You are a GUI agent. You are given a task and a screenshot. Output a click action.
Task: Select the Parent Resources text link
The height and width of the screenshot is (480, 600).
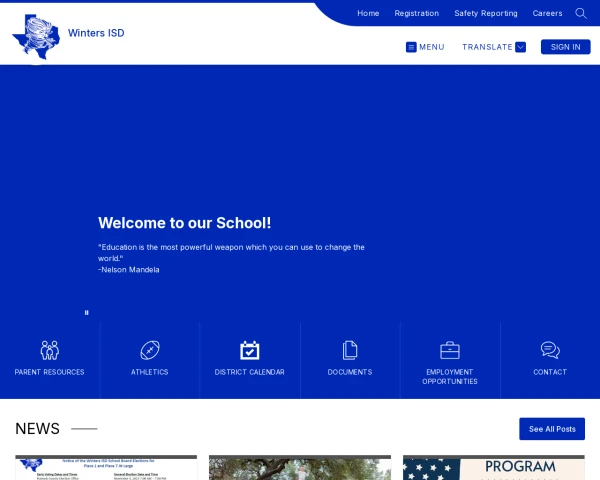coord(49,372)
